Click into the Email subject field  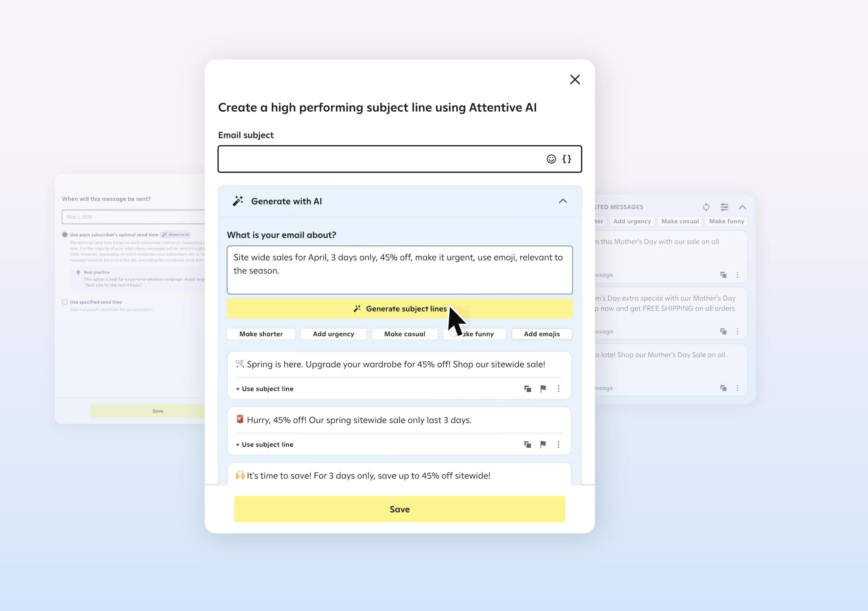point(381,159)
